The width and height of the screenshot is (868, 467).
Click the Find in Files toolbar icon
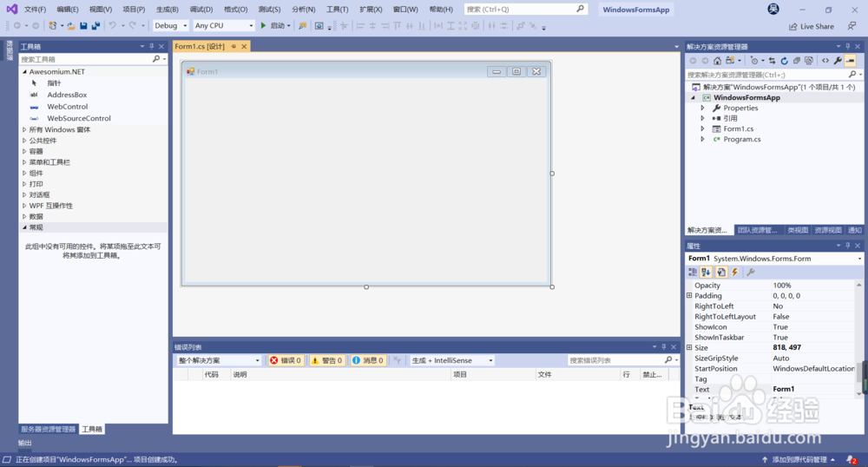point(302,25)
